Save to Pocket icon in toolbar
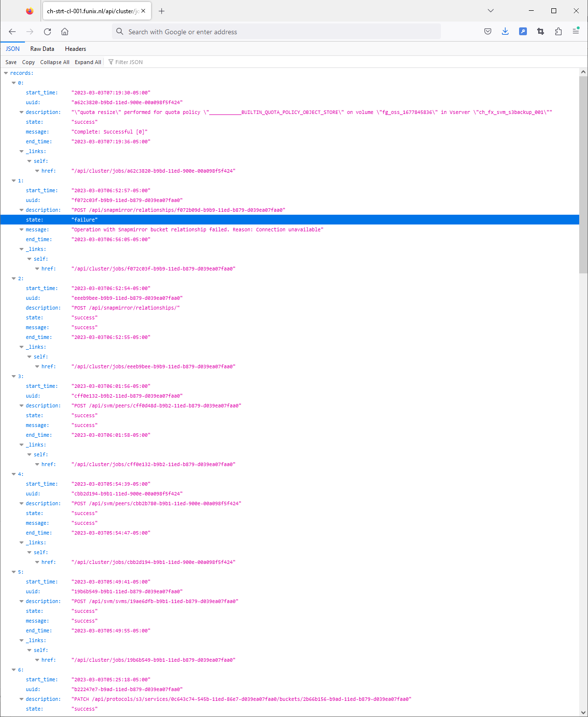The width and height of the screenshot is (588, 717). 488,32
